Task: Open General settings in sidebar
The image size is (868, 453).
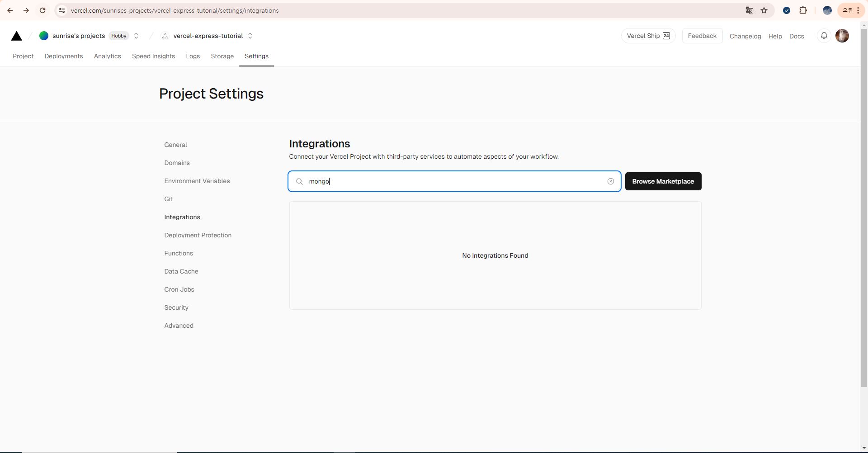Action: click(176, 145)
